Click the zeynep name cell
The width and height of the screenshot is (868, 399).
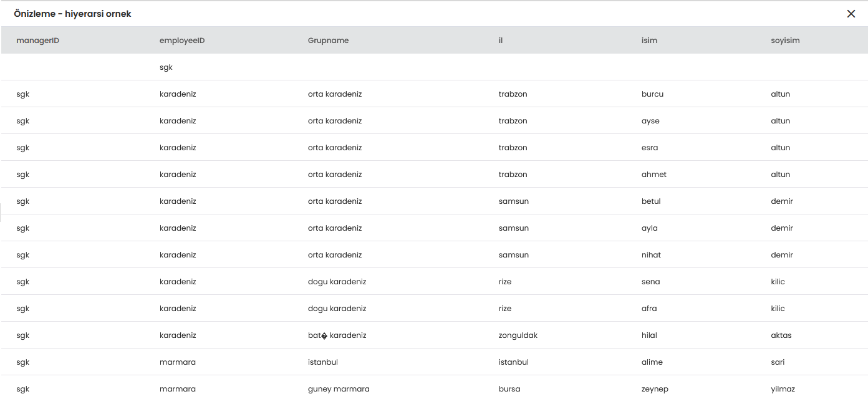tap(655, 389)
